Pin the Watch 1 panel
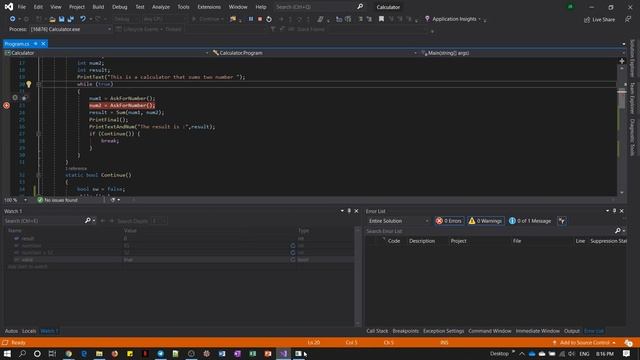Viewport: 640px width, 360px height. click(349, 211)
